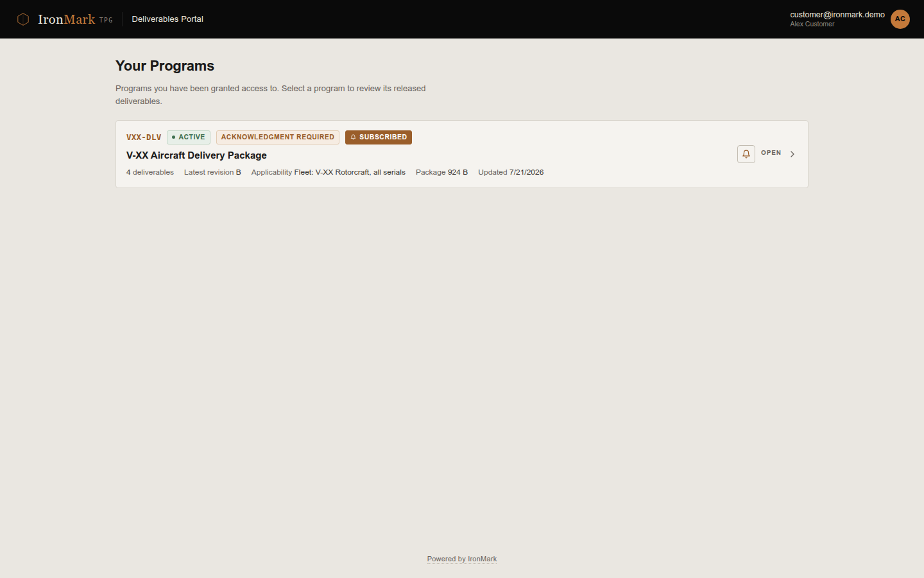
Task: Click the Your Programs heading
Action: (165, 66)
